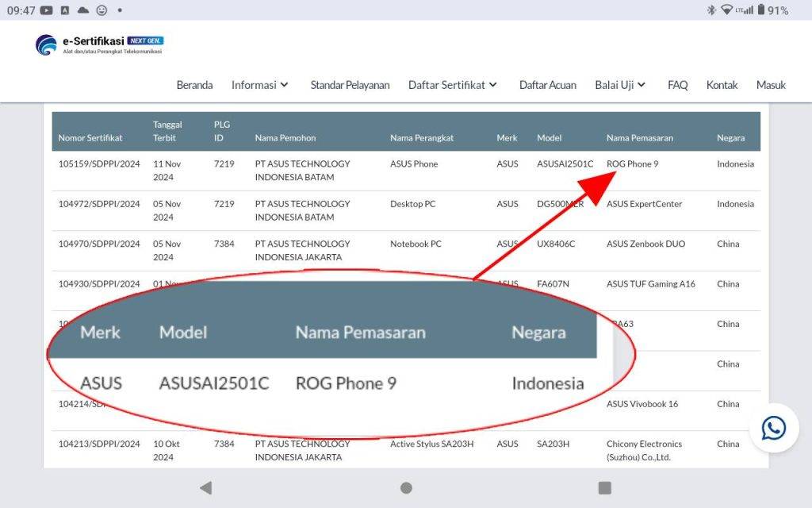Viewport: 812px width, 508px height.
Task: Click the Nama Pemohon column header
Action: click(x=285, y=138)
